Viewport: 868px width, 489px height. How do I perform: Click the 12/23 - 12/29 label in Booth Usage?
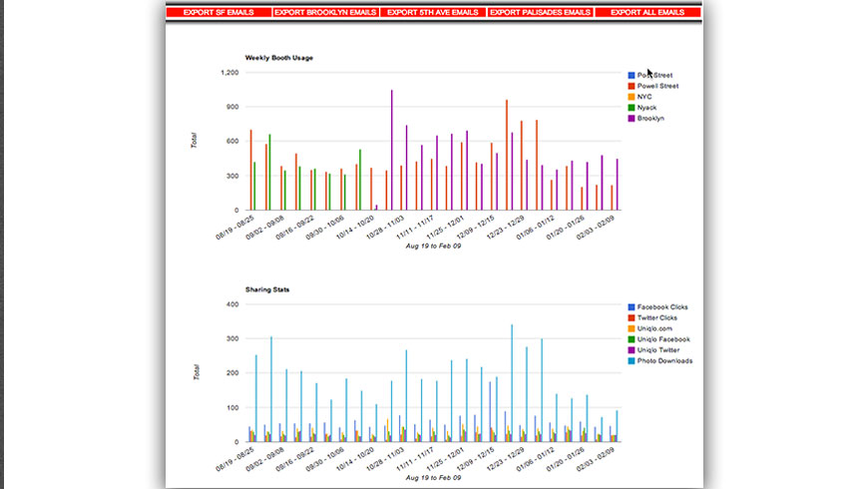click(x=505, y=228)
